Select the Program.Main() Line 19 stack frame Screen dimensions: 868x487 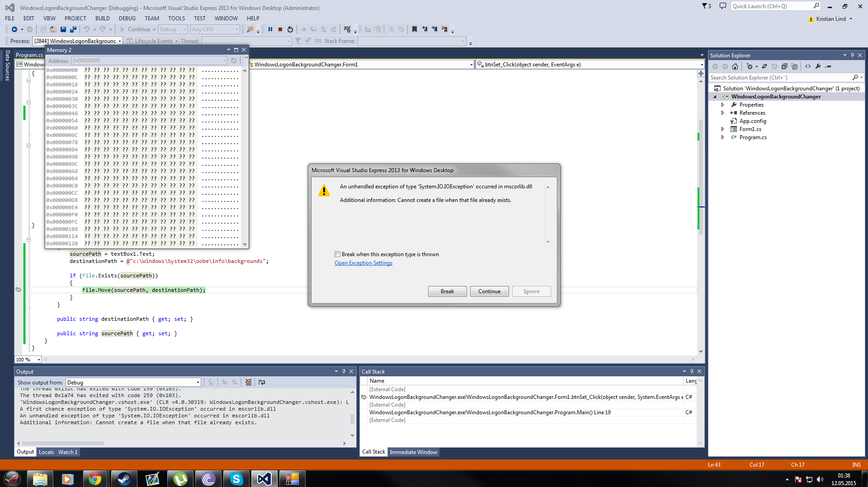tap(490, 412)
